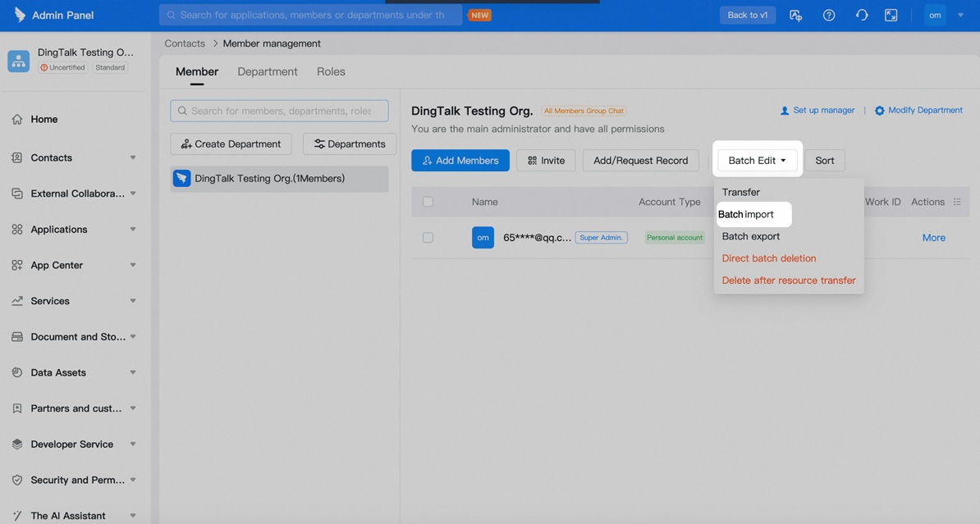Expand the Applications menu arrow
The width and height of the screenshot is (980, 524).
point(132,230)
